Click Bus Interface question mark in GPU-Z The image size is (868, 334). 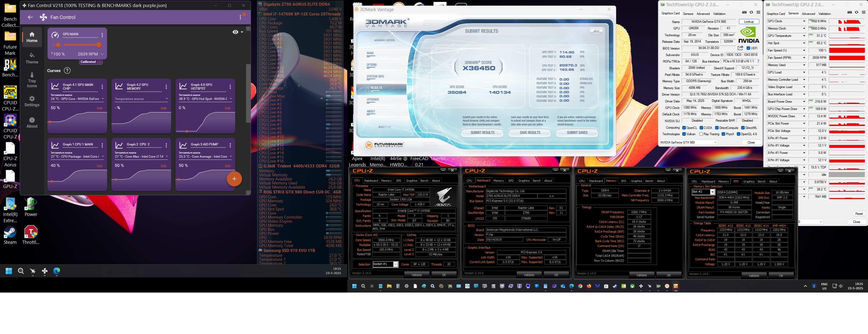pyautogui.click(x=758, y=61)
